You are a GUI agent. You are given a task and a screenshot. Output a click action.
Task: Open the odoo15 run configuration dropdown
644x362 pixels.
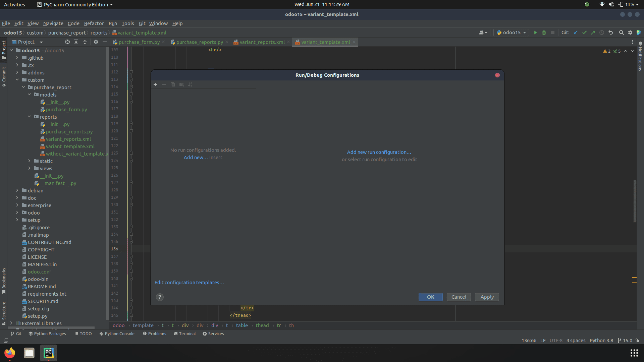pyautogui.click(x=511, y=33)
